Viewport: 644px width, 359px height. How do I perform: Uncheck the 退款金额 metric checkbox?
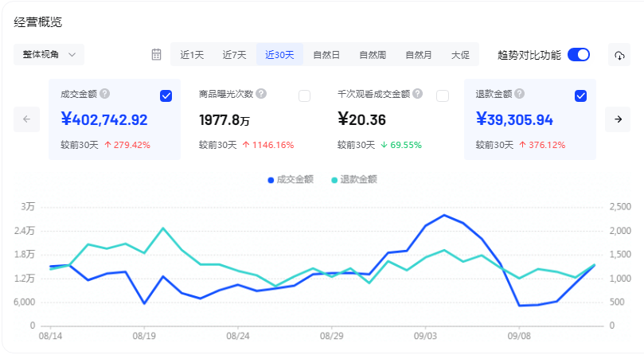(x=581, y=96)
